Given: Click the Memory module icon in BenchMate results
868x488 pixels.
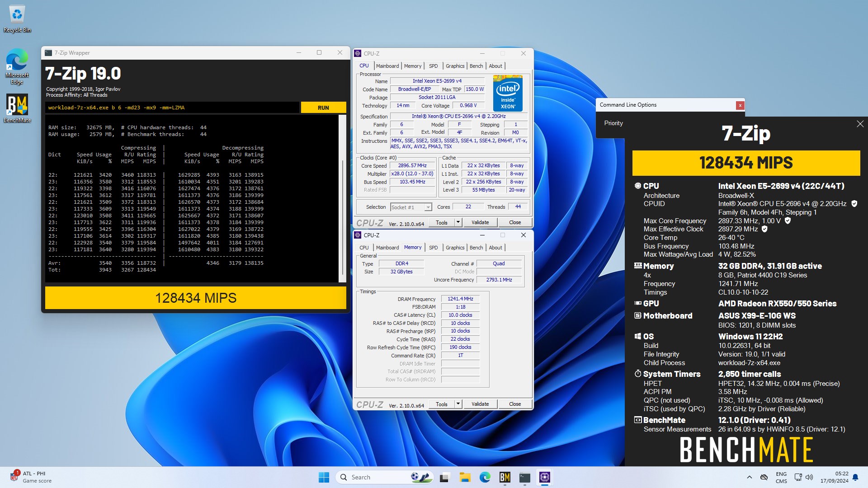Looking at the screenshot, I should pyautogui.click(x=638, y=266).
